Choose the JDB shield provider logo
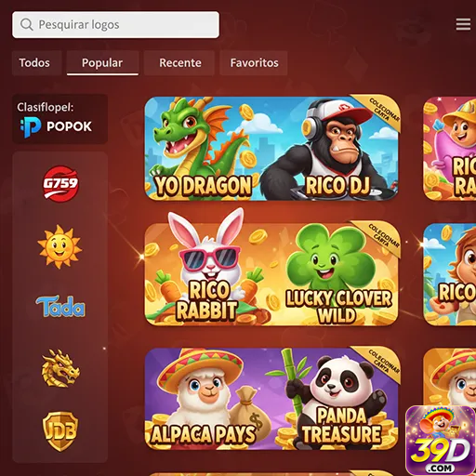Screen dimensions: 476x476 tap(60, 430)
